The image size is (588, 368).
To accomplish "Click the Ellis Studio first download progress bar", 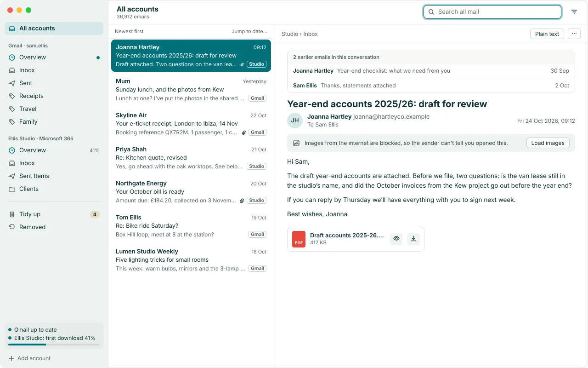I will tap(54, 345).
